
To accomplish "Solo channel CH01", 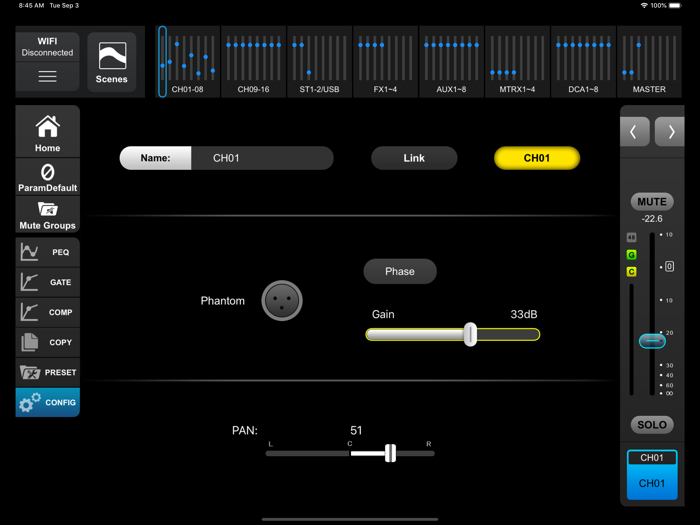I will 652,425.
